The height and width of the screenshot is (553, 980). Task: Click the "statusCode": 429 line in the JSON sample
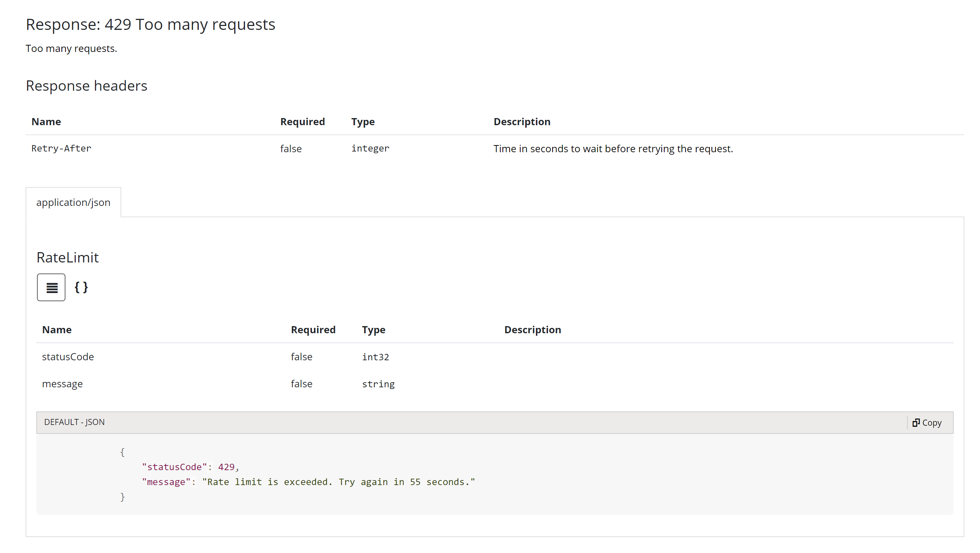coord(190,467)
